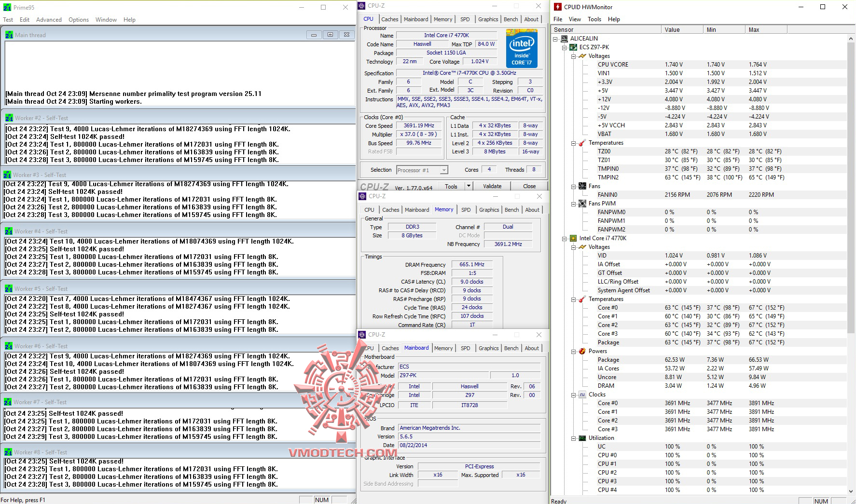
Task: Select the FANIN0 fan sensor row
Action: pyautogui.click(x=700, y=195)
